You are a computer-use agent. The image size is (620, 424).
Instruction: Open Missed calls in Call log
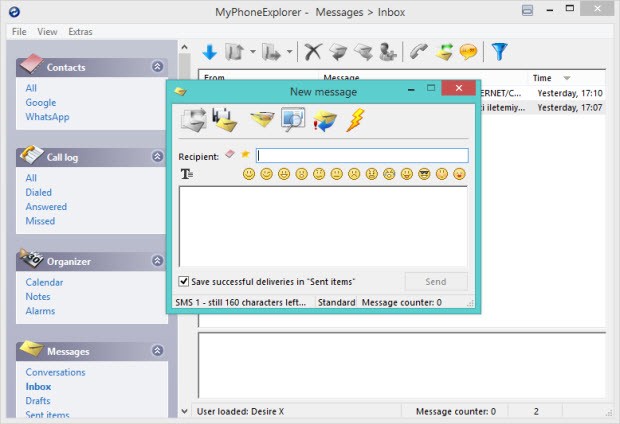pos(40,221)
